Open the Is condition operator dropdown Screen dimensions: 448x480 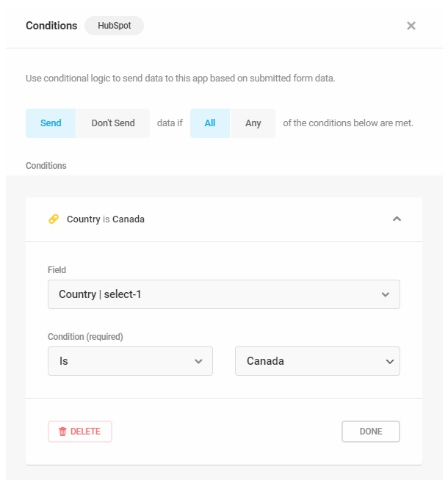click(130, 361)
